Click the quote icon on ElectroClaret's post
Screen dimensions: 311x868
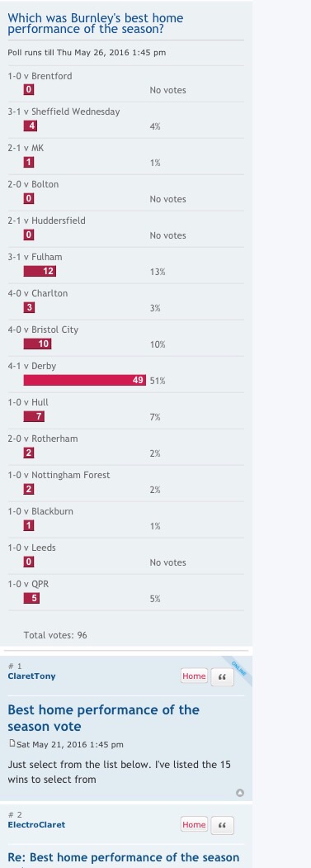[x=223, y=825]
